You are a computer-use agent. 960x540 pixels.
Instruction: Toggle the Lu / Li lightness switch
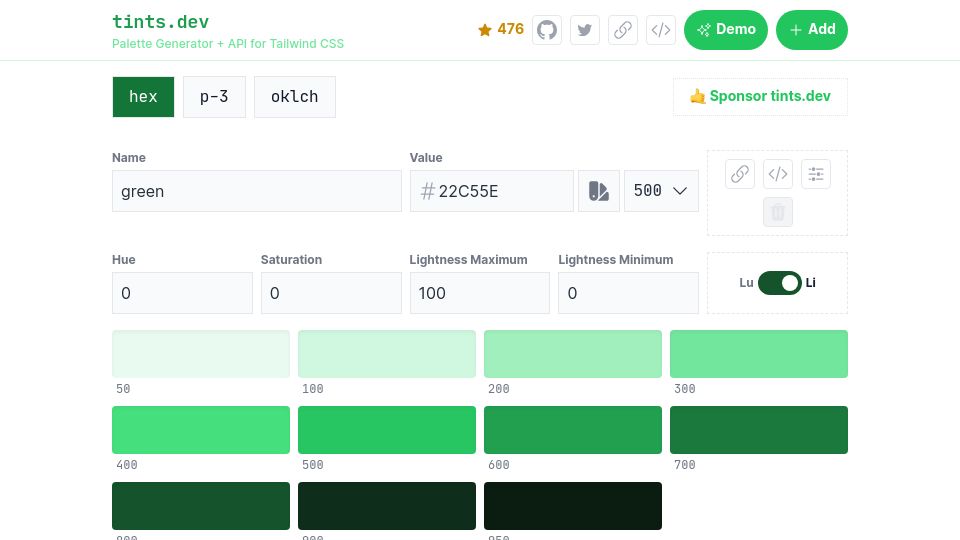coord(779,283)
